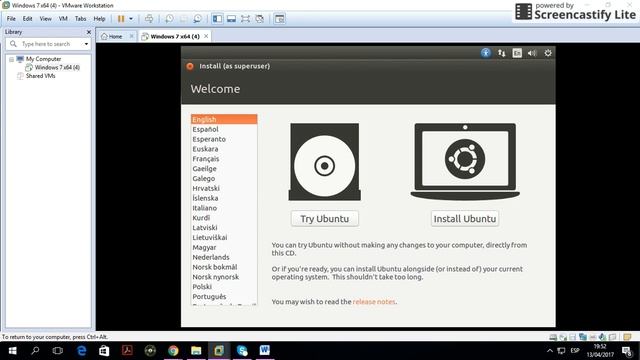The height and width of the screenshot is (360, 640).
Task: Open the Action Center notifications icon
Action: pyautogui.click(x=627, y=351)
